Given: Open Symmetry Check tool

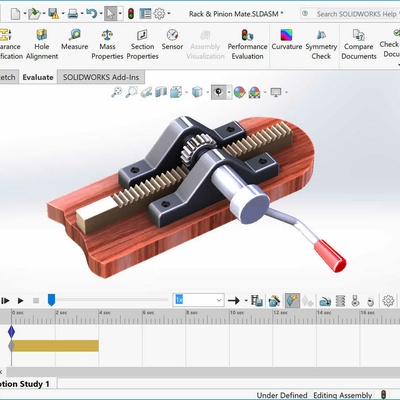Looking at the screenshot, I should (x=321, y=44).
